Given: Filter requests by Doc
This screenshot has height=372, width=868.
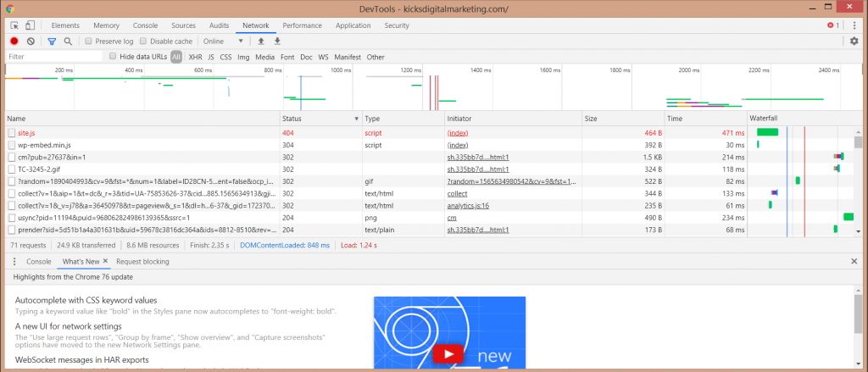Looking at the screenshot, I should pyautogui.click(x=306, y=57).
